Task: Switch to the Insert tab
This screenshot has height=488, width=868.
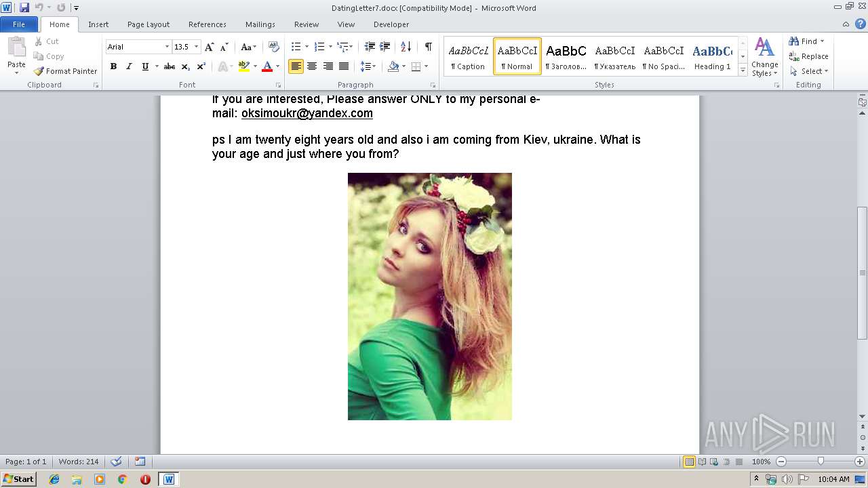Action: [98, 24]
